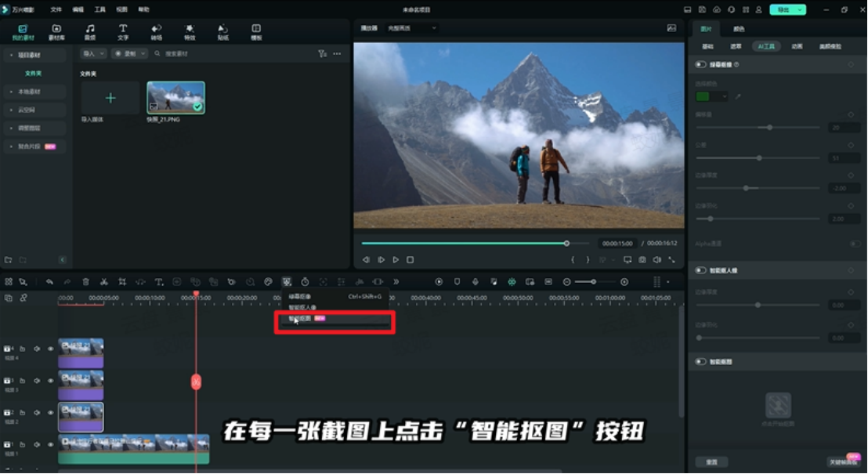
Task: Take a snapshot with the camera icon under preview
Action: 642,259
